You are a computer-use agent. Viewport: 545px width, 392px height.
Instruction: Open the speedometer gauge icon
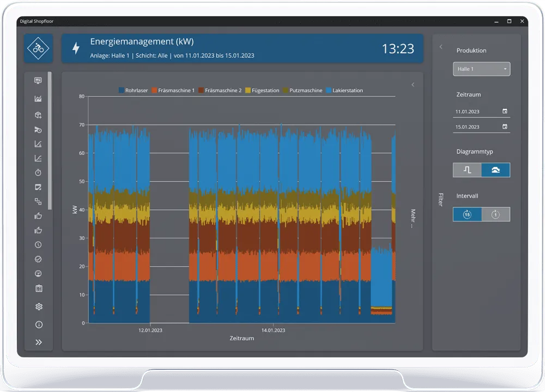(x=38, y=274)
